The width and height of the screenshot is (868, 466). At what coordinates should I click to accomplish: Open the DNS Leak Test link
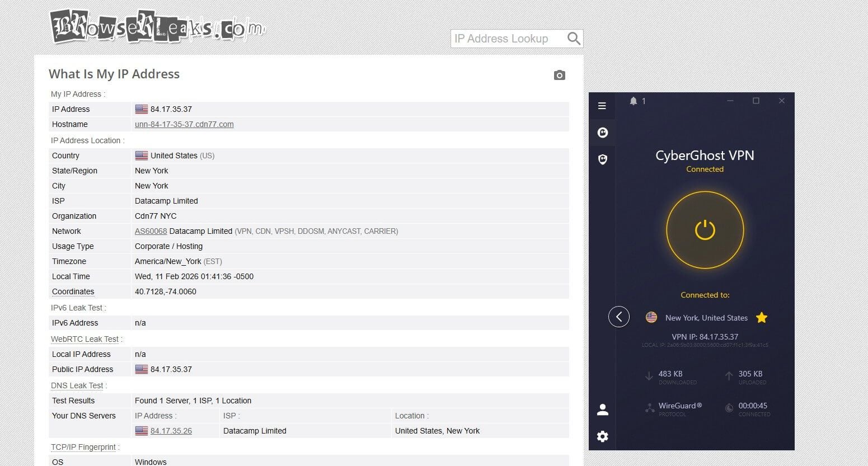point(77,385)
